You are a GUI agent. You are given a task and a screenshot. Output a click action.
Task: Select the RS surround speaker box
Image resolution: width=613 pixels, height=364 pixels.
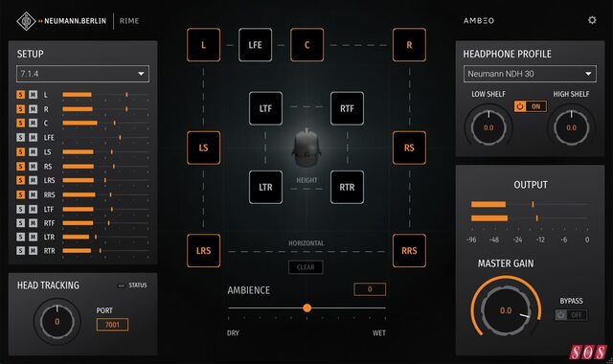pyautogui.click(x=409, y=148)
